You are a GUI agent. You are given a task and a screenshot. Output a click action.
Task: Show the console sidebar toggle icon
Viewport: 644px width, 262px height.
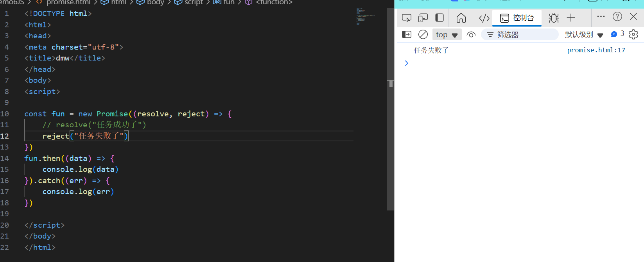(407, 34)
